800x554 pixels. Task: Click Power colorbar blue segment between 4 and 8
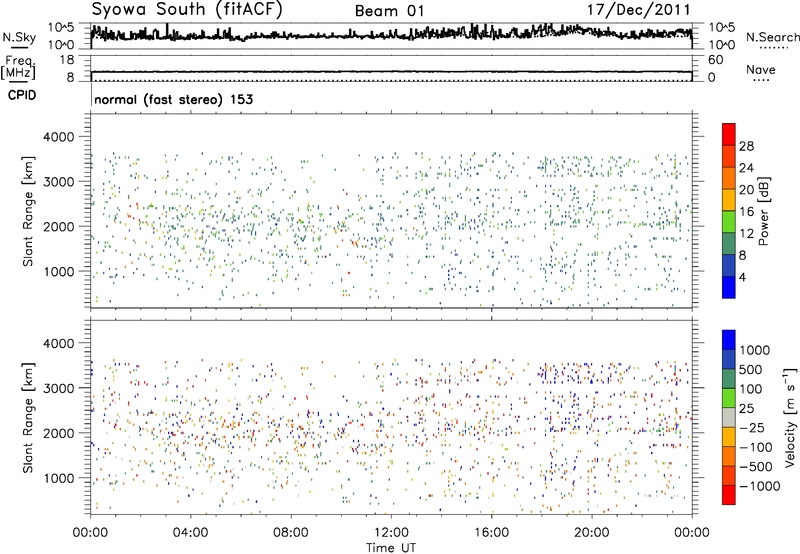point(729,266)
